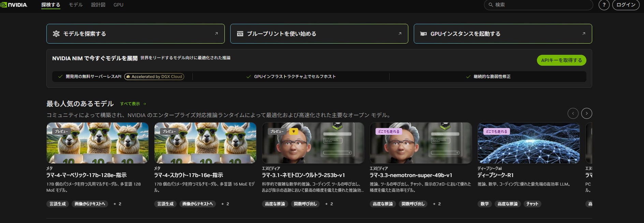Click 関数呼び出し tag on Nemotron Ultra card
The image size is (644, 223).
pyautogui.click(x=305, y=204)
